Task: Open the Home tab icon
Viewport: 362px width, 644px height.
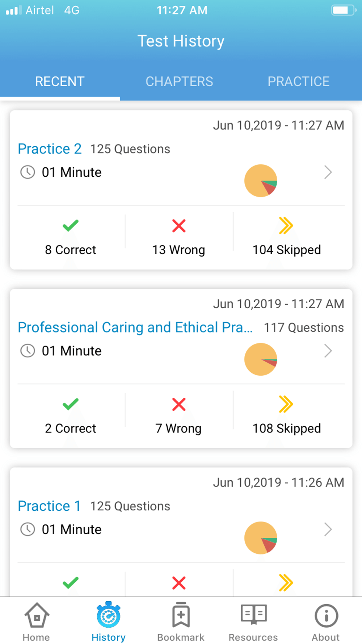Action: tap(37, 615)
